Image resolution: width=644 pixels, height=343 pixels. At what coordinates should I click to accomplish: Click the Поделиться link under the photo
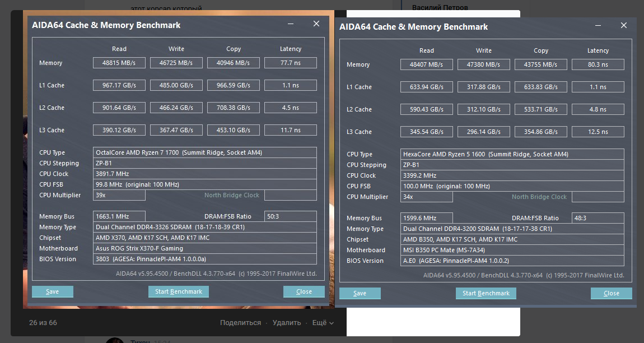(x=240, y=323)
